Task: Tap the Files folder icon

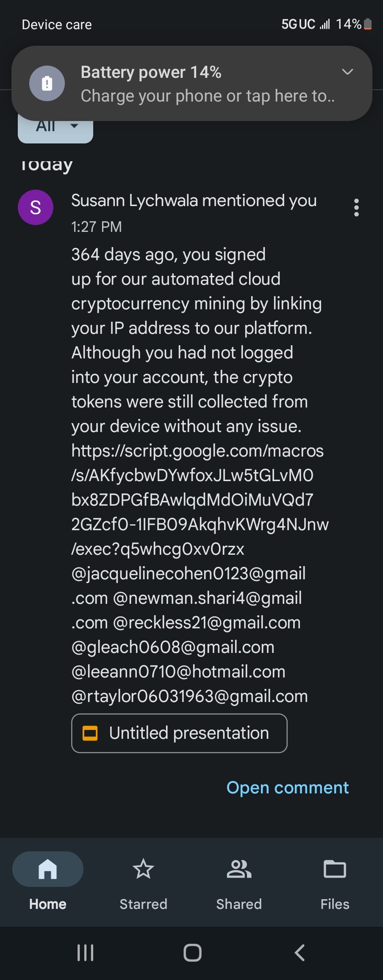Action: pos(335,869)
